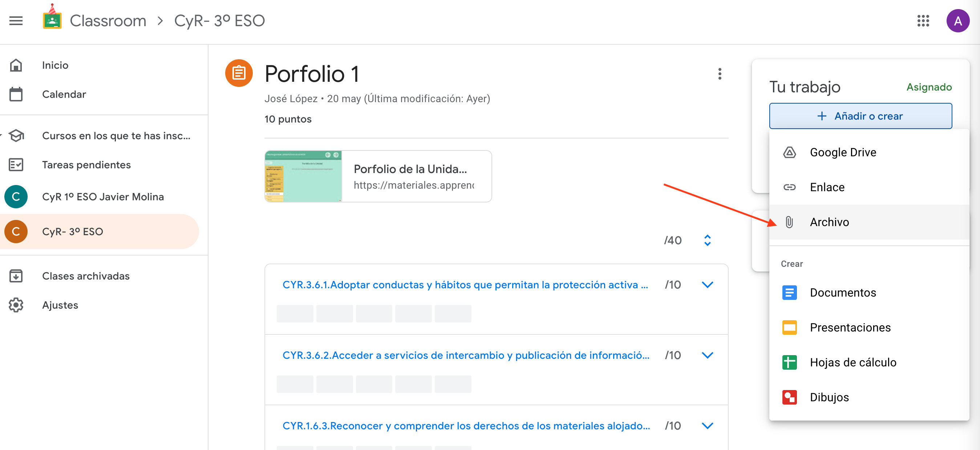Open Porfolio 1 three-dot options menu
This screenshot has width=980, height=450.
[x=720, y=73]
